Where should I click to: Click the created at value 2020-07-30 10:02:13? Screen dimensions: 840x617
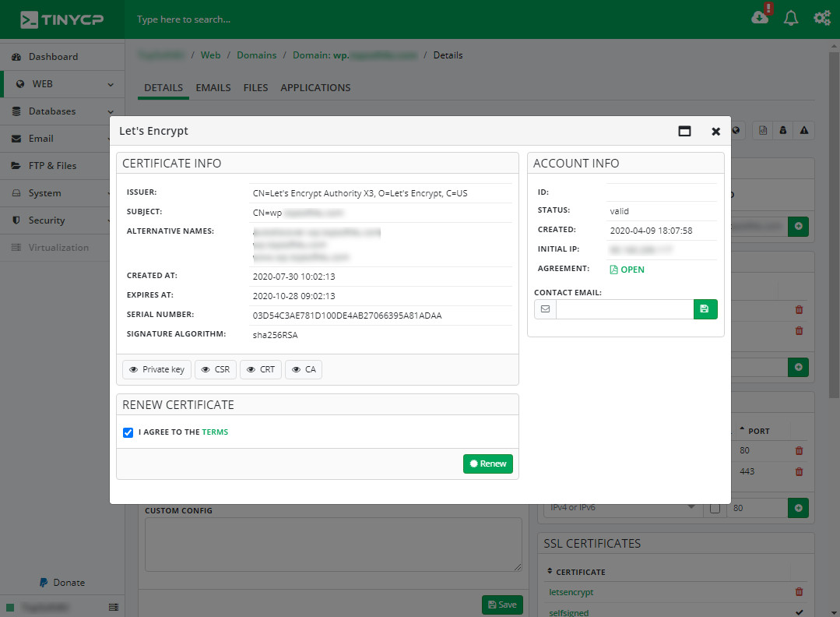(x=294, y=277)
